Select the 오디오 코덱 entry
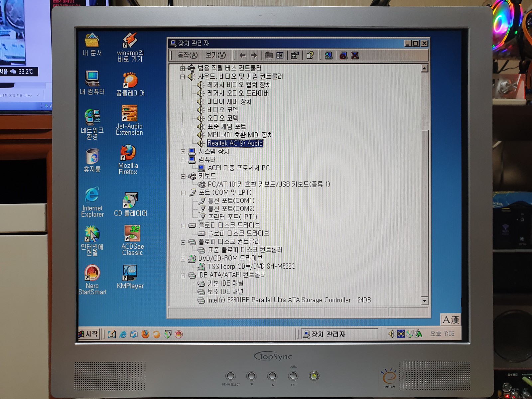532x399 pixels. (x=222, y=118)
